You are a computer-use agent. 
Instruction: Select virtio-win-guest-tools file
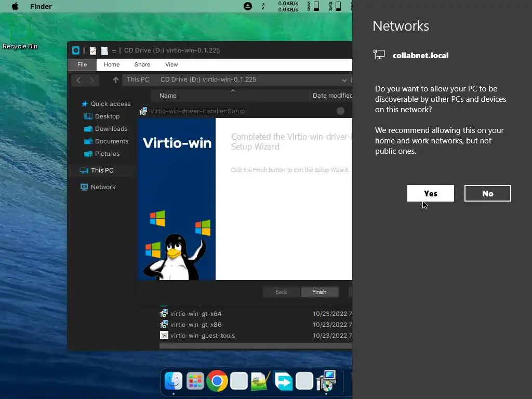click(203, 336)
